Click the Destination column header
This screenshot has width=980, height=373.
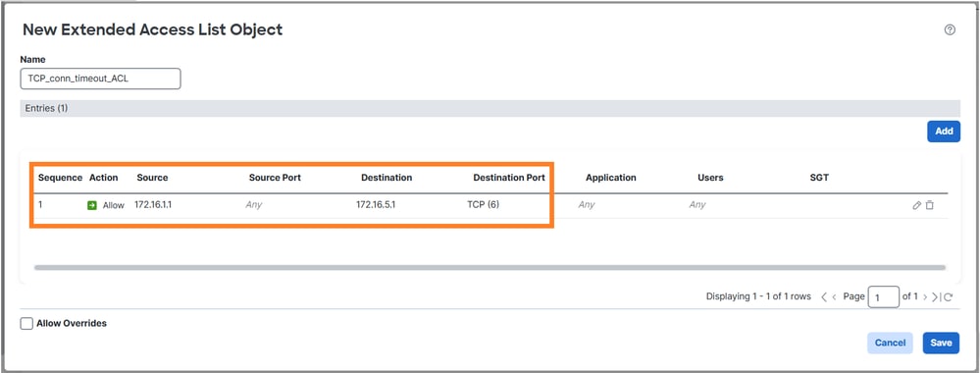[387, 178]
